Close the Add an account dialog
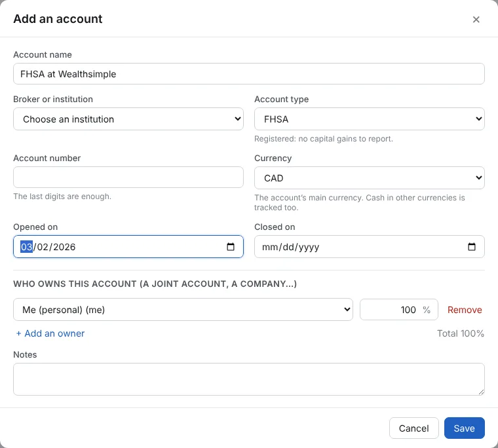 476,20
